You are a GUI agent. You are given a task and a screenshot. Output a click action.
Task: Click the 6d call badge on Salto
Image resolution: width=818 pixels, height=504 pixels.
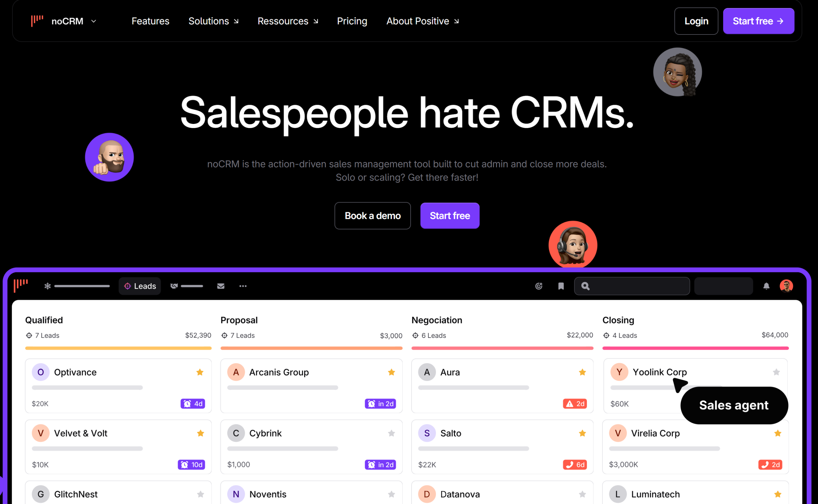tap(575, 465)
